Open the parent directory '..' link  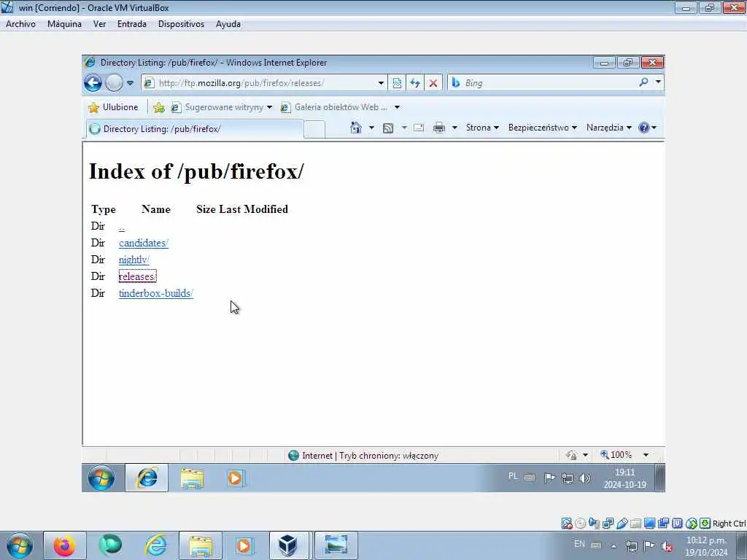[122, 227]
